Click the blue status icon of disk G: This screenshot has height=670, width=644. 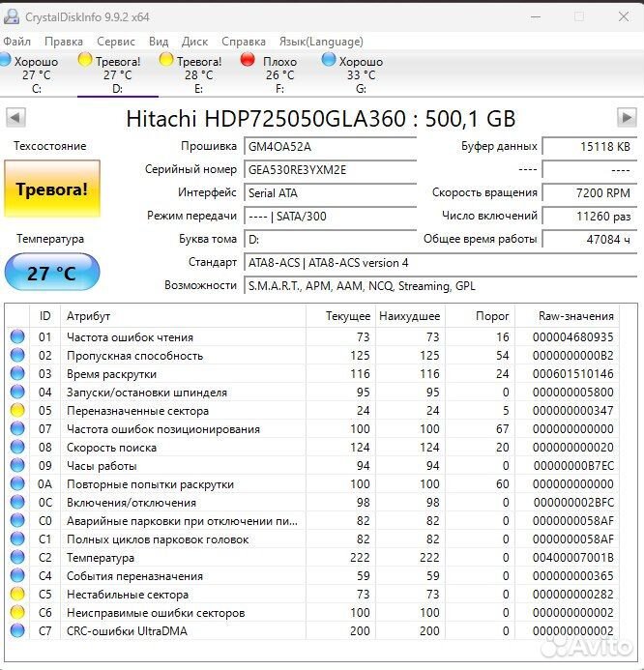click(329, 59)
